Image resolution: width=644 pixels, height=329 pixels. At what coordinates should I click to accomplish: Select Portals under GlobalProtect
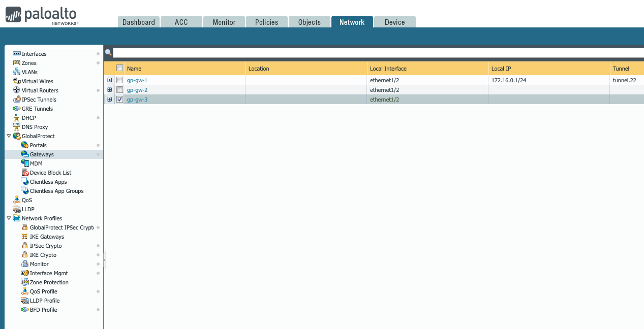point(37,145)
